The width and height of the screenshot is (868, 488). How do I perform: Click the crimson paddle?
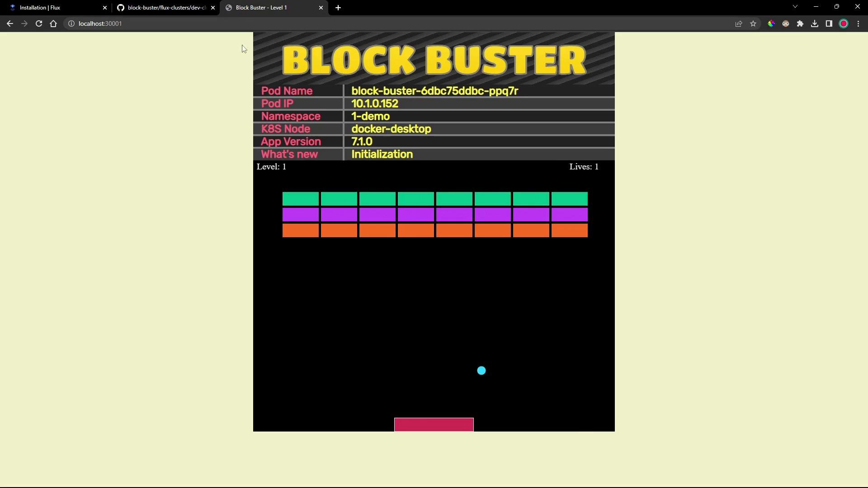coord(434,425)
